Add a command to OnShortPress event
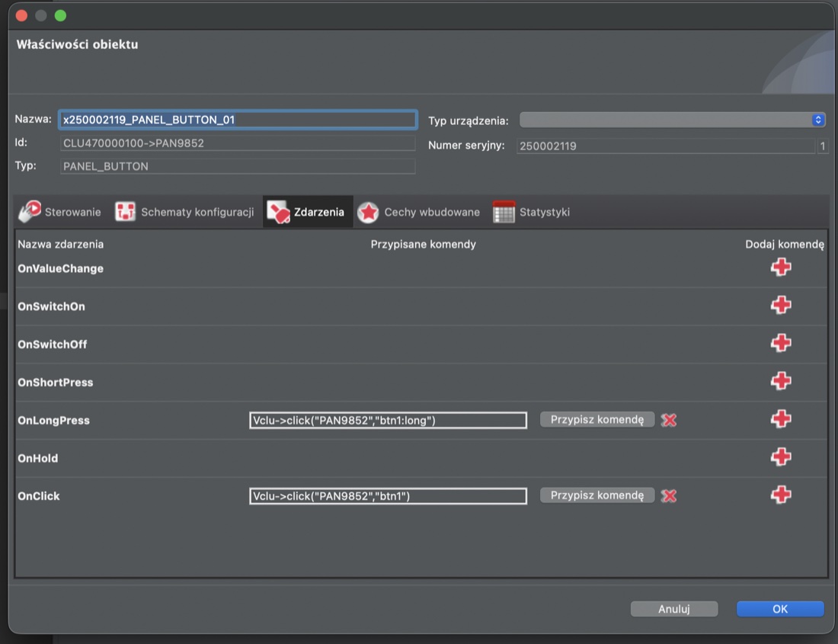 (x=781, y=380)
